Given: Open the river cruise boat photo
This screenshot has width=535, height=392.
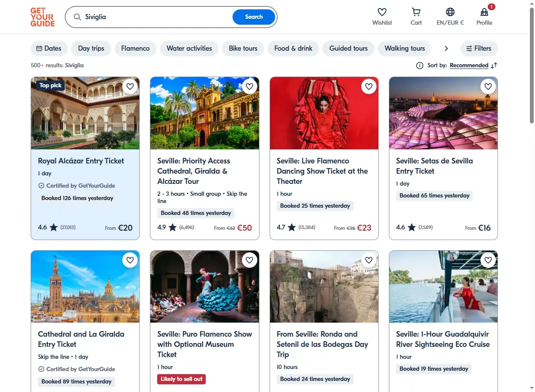Looking at the screenshot, I should point(443,286).
